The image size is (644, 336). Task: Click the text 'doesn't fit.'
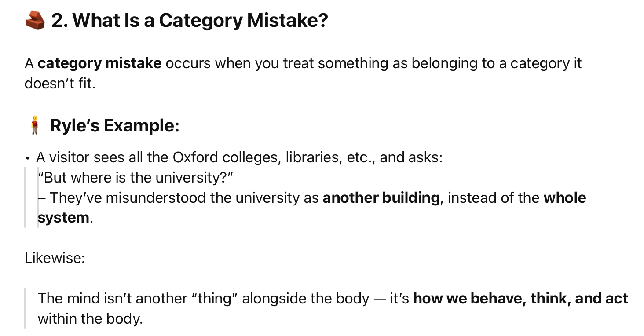(x=60, y=83)
